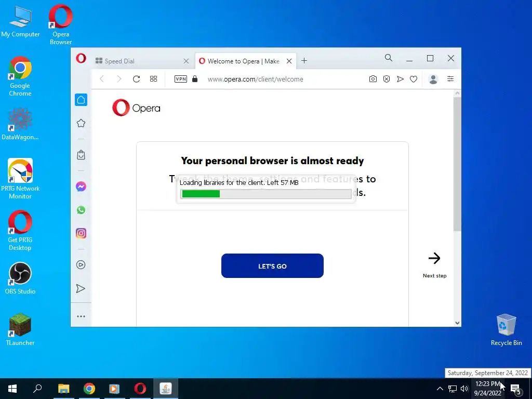Image resolution: width=532 pixels, height=399 pixels.
Task: Take a snapshot with camera icon
Action: (x=373, y=79)
